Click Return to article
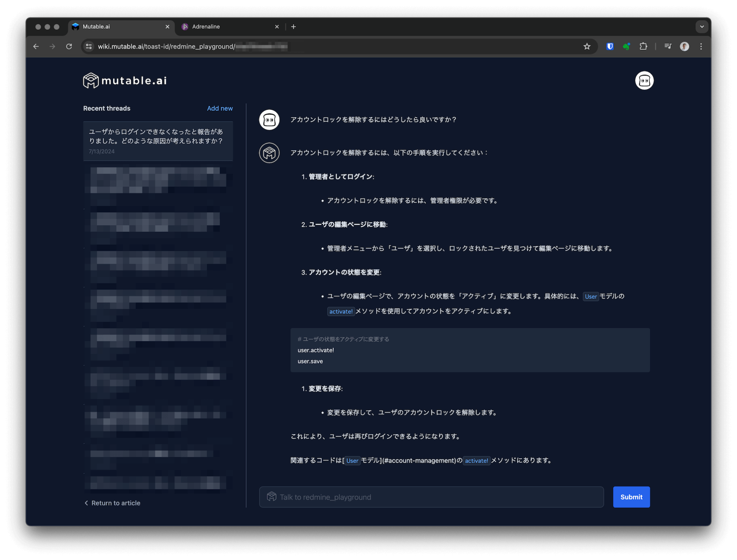This screenshot has width=737, height=560. point(112,503)
